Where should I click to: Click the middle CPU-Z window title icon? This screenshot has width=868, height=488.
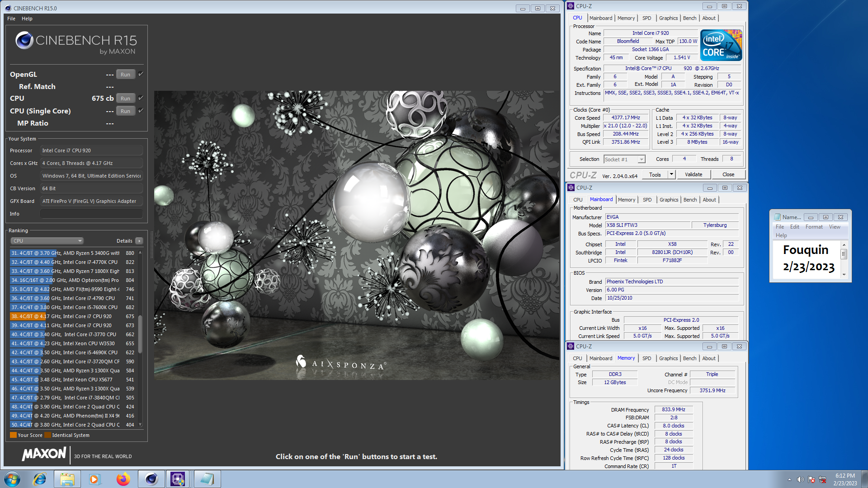point(571,188)
